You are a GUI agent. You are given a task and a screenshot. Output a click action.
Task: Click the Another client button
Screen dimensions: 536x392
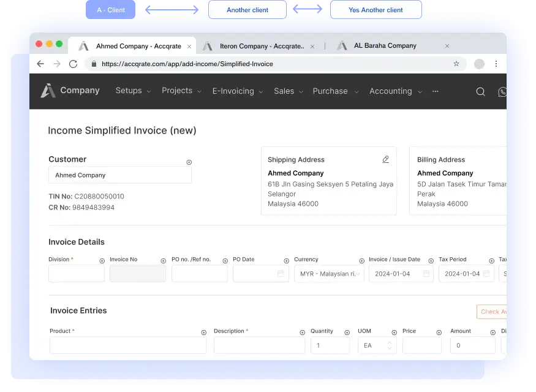pos(247,10)
